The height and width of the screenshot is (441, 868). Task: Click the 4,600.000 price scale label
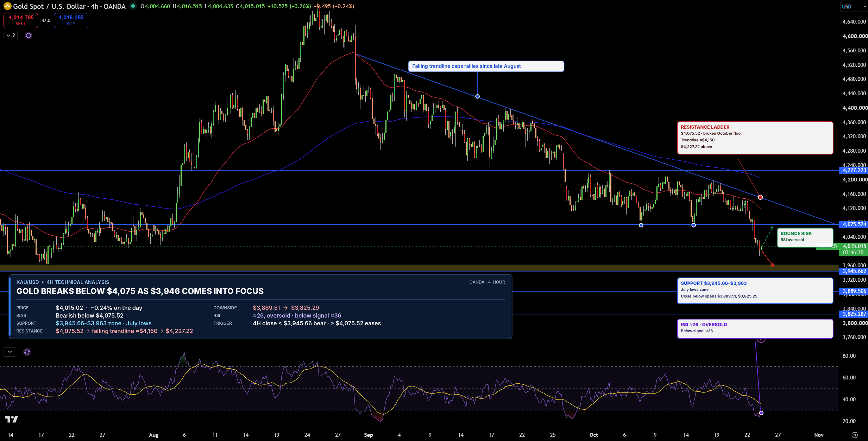(x=855, y=36)
